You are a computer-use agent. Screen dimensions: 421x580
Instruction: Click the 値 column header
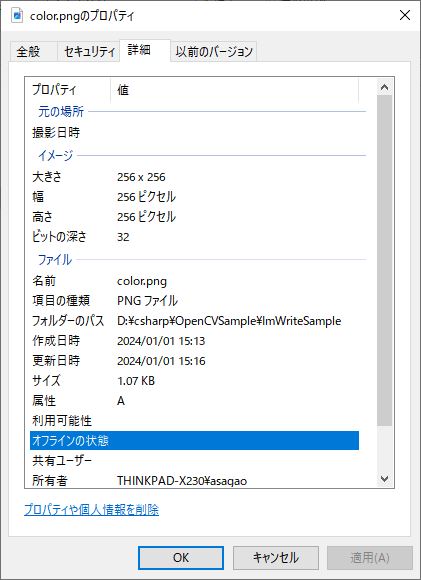tap(234, 90)
